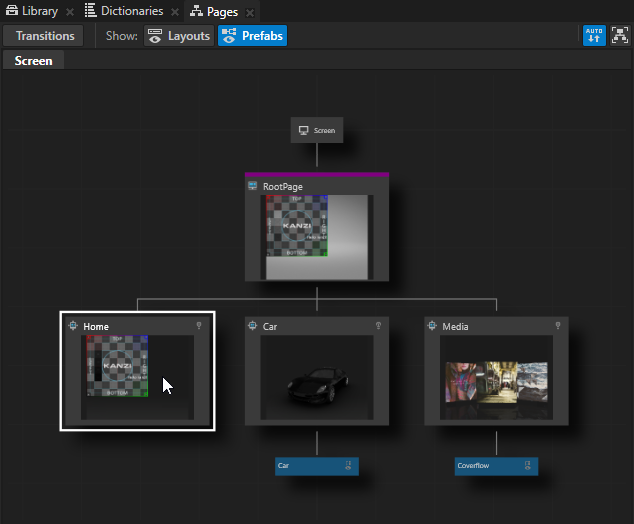634x524 pixels.
Task: Click the Car page node icon
Action: tap(253, 326)
